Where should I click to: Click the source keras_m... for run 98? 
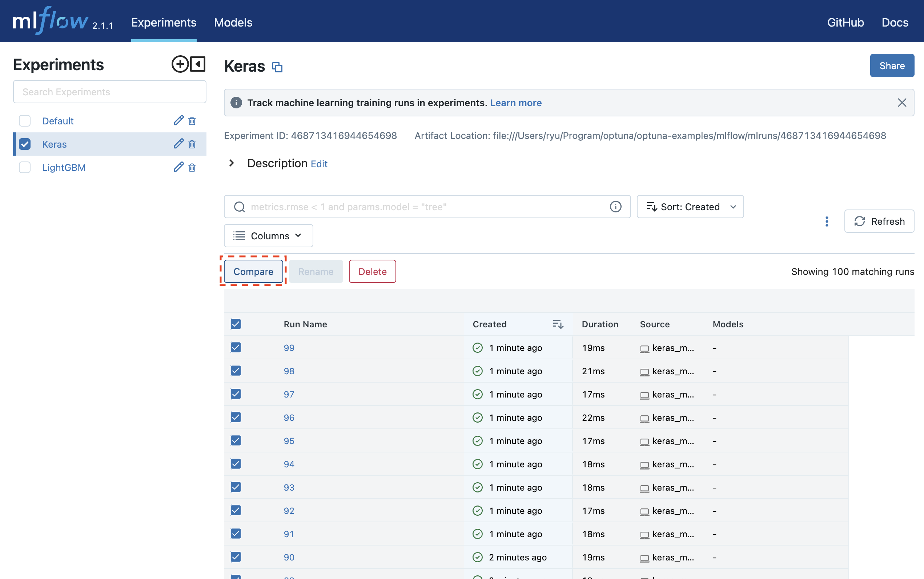click(672, 371)
